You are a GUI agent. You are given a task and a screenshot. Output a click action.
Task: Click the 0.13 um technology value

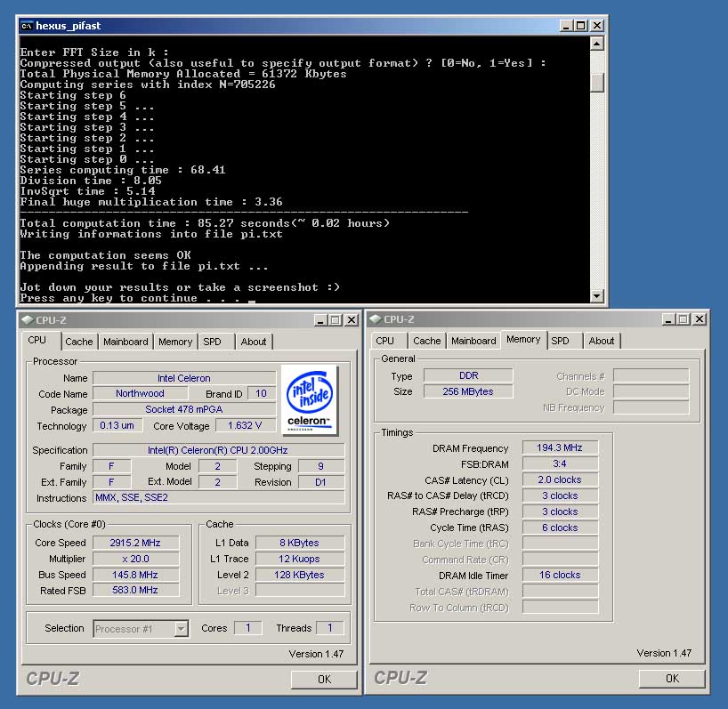[117, 425]
